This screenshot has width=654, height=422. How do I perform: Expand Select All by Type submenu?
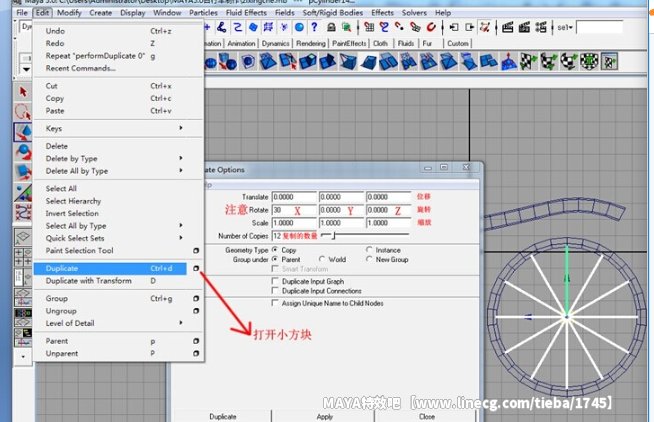click(181, 225)
